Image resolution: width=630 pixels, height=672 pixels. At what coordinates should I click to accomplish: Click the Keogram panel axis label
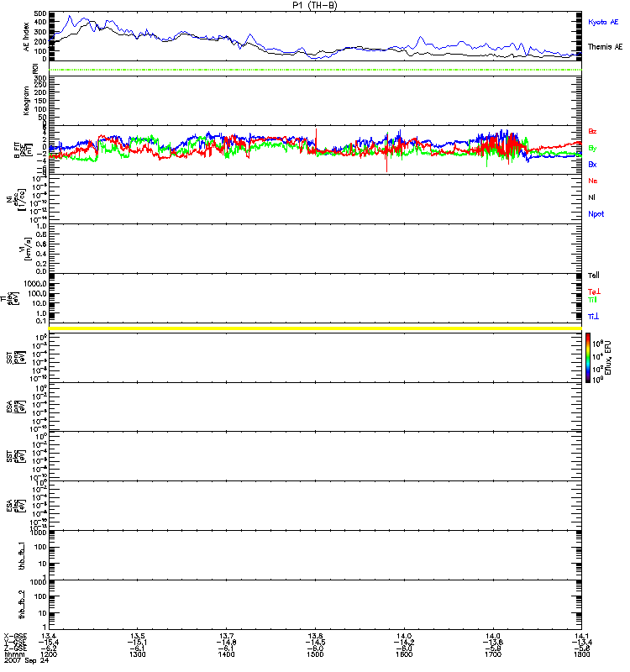[x=26, y=101]
